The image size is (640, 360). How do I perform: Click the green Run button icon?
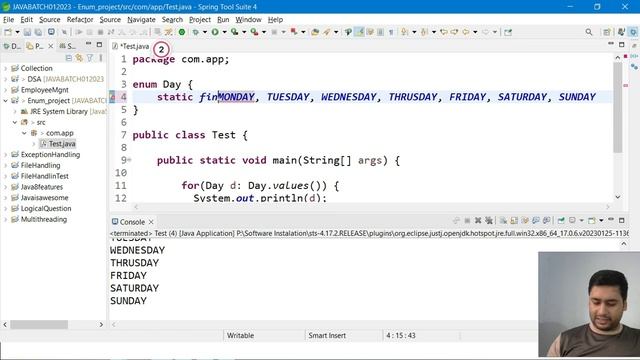pos(215,32)
